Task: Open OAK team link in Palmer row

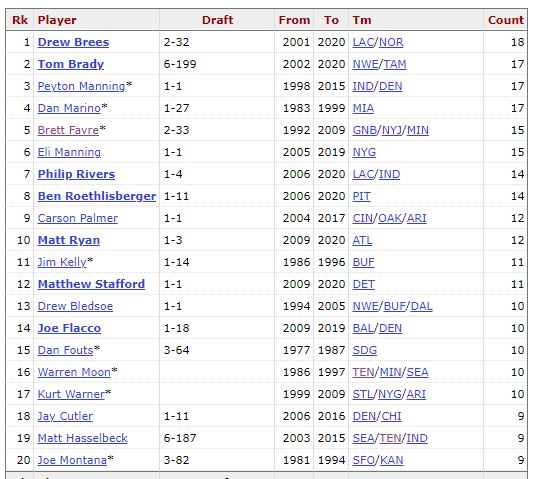Action: 390,218
